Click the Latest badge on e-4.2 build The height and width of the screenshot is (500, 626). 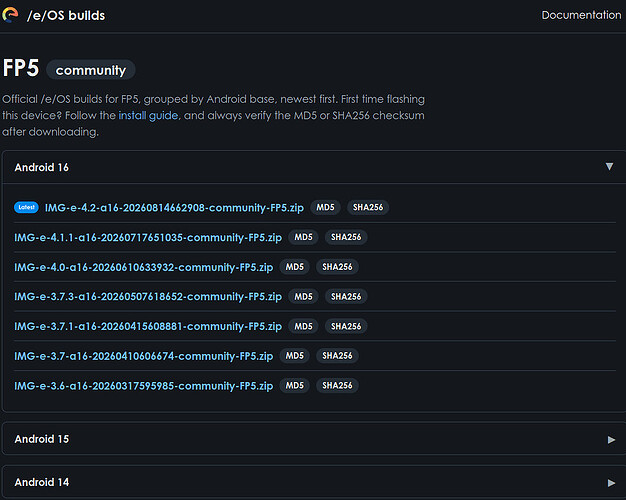pyautogui.click(x=26, y=207)
